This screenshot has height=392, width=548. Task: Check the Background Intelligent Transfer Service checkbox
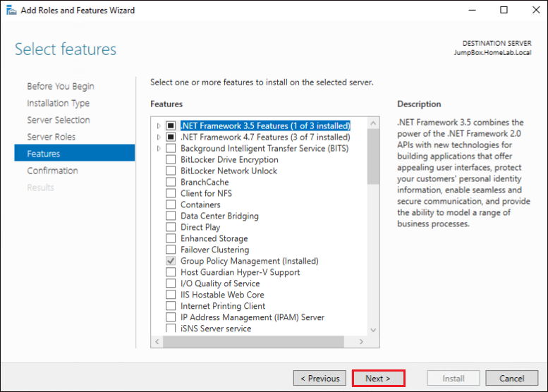coord(171,148)
